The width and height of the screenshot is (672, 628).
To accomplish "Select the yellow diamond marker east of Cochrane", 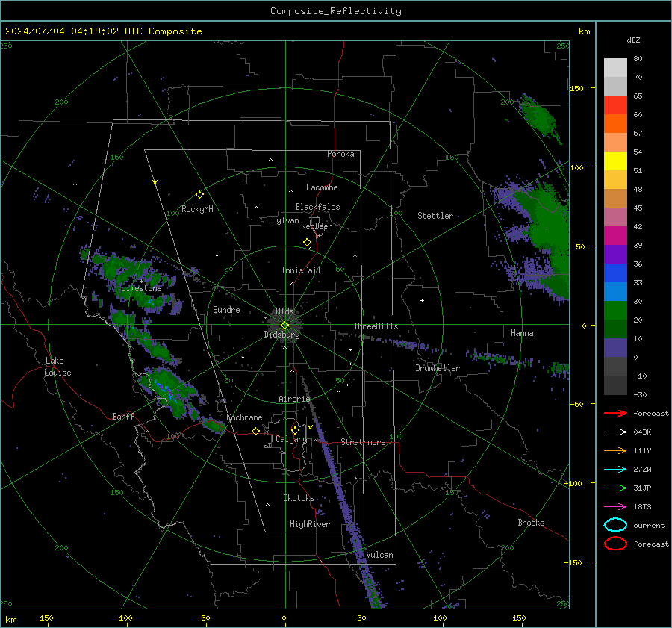I will click(x=256, y=431).
